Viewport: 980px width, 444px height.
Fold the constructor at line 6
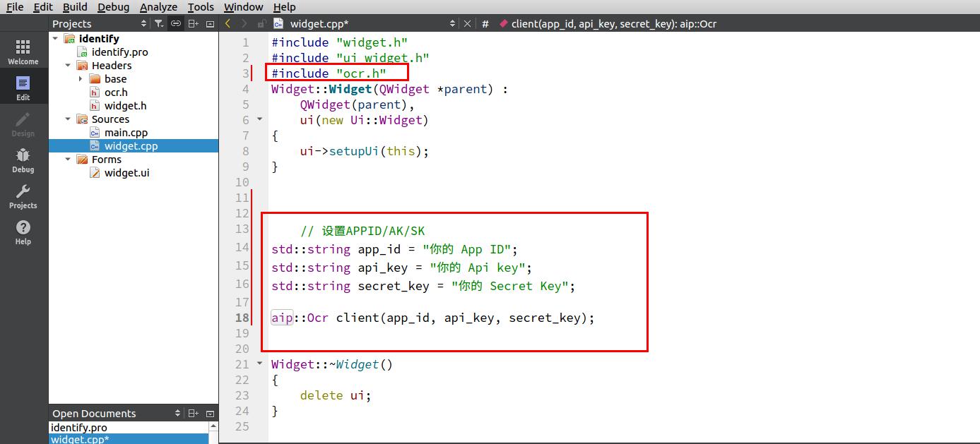(x=259, y=119)
